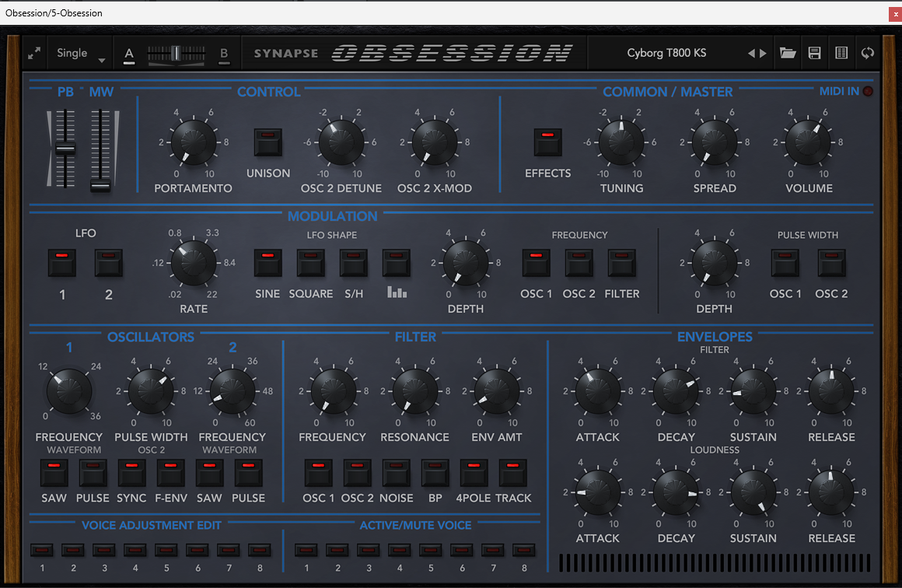Viewport: 902px width, 588px height.
Task: Click the resize interface arrows icon
Action: 34,53
